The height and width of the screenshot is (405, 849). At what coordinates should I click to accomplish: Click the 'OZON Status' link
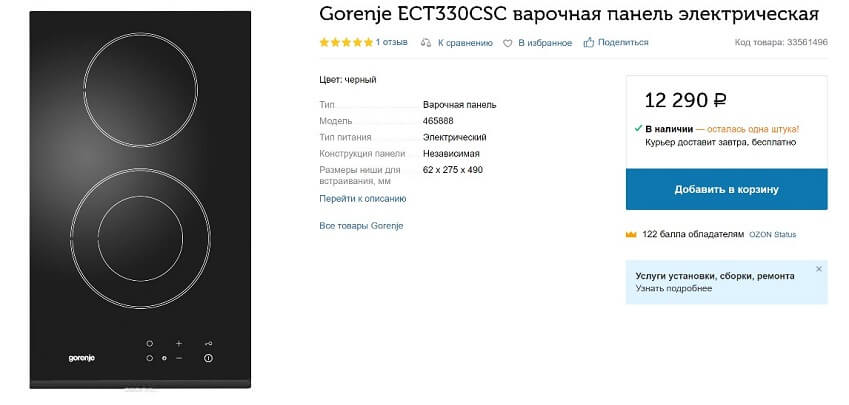[x=773, y=234]
